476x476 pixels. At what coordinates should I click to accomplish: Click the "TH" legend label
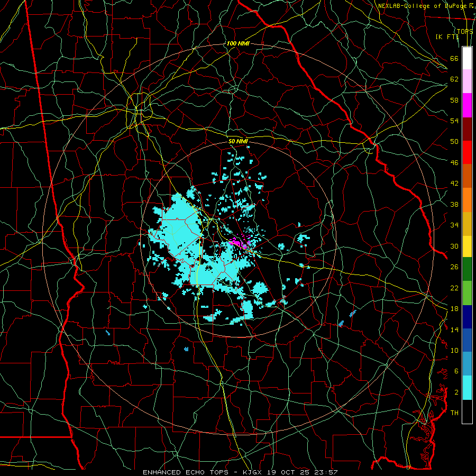tap(454, 413)
